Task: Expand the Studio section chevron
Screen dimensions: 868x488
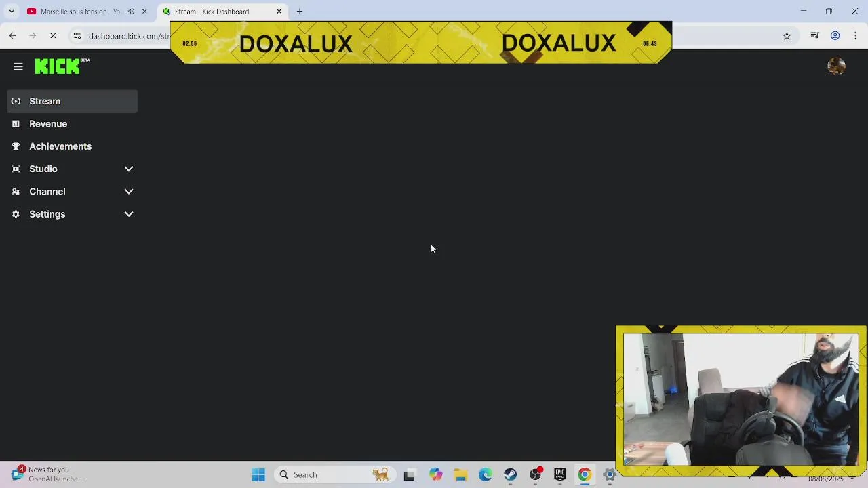Action: tap(129, 169)
